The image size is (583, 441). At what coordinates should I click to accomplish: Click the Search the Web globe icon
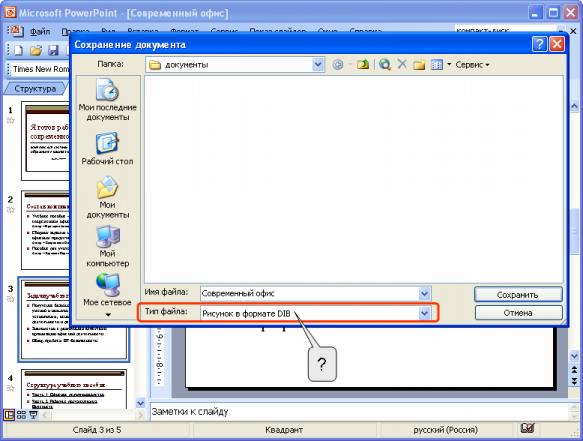click(x=385, y=65)
